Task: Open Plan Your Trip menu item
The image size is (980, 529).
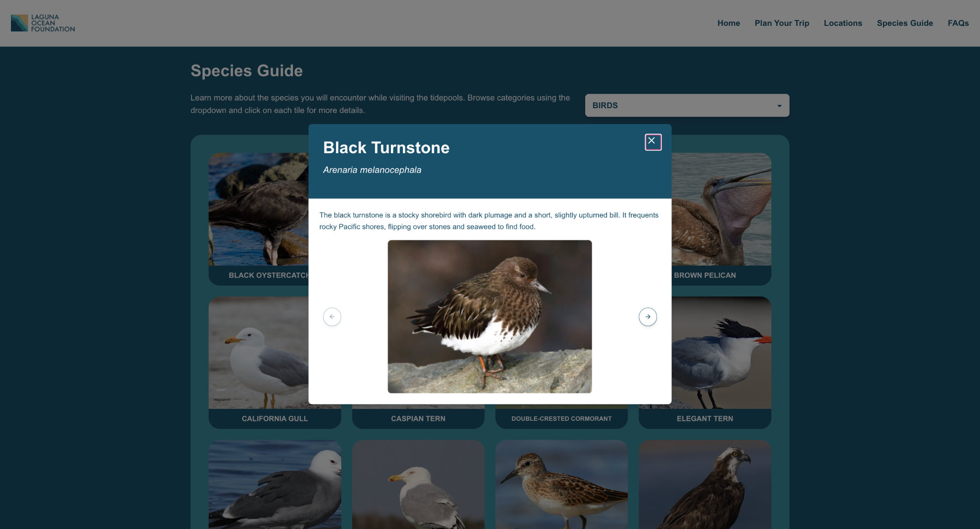Action: (782, 23)
